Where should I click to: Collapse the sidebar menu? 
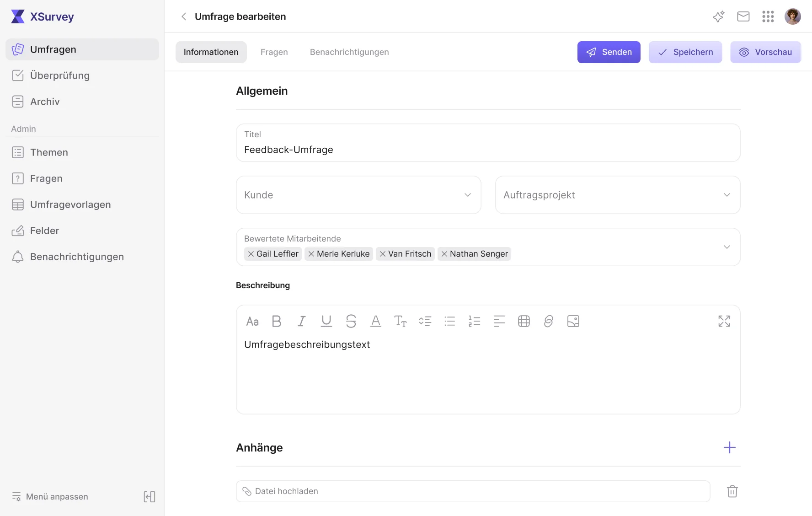(150, 497)
